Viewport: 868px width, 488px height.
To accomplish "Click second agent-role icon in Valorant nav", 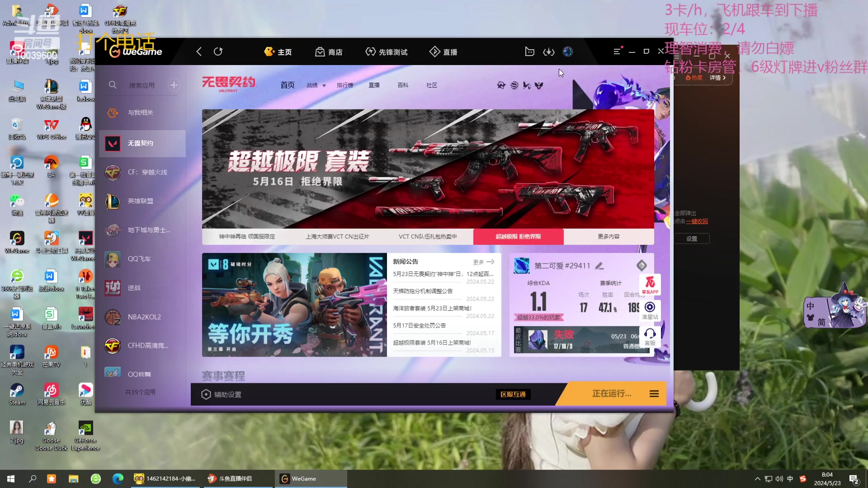I will [514, 85].
